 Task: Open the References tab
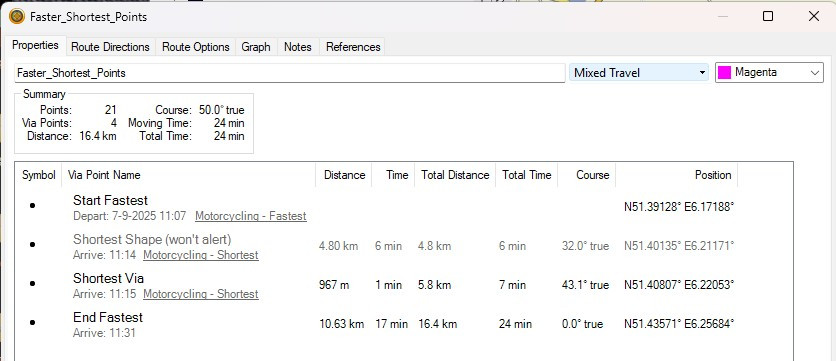click(x=353, y=47)
